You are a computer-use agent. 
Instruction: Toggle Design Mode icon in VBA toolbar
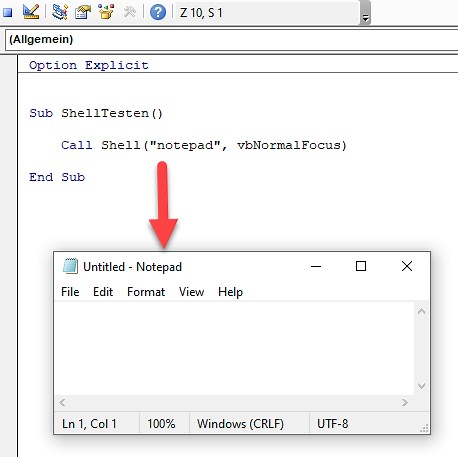tap(31, 12)
